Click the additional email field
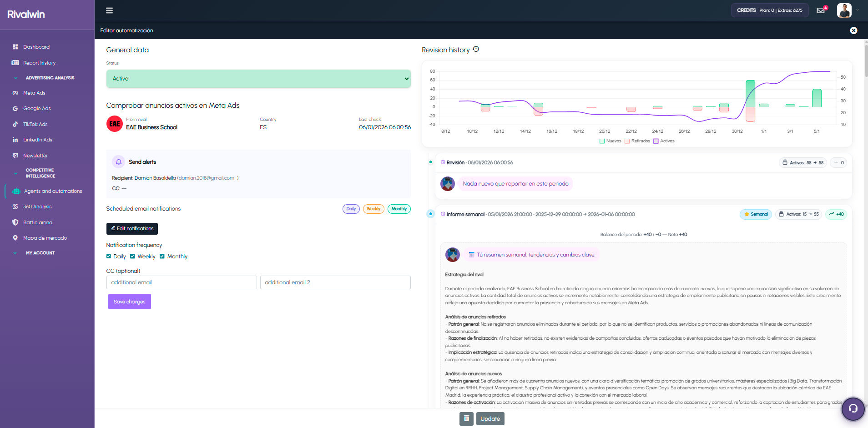The width and height of the screenshot is (868, 428). 182,282
